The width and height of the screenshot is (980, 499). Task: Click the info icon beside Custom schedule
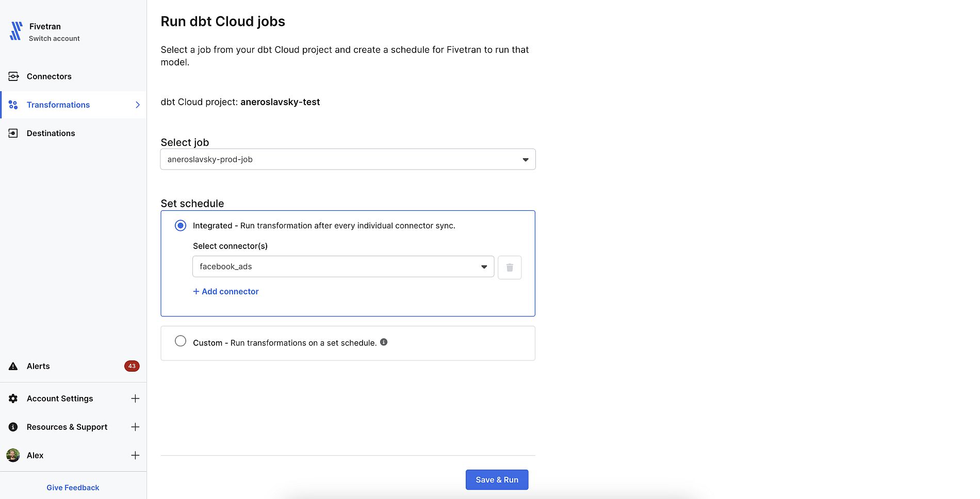(384, 342)
